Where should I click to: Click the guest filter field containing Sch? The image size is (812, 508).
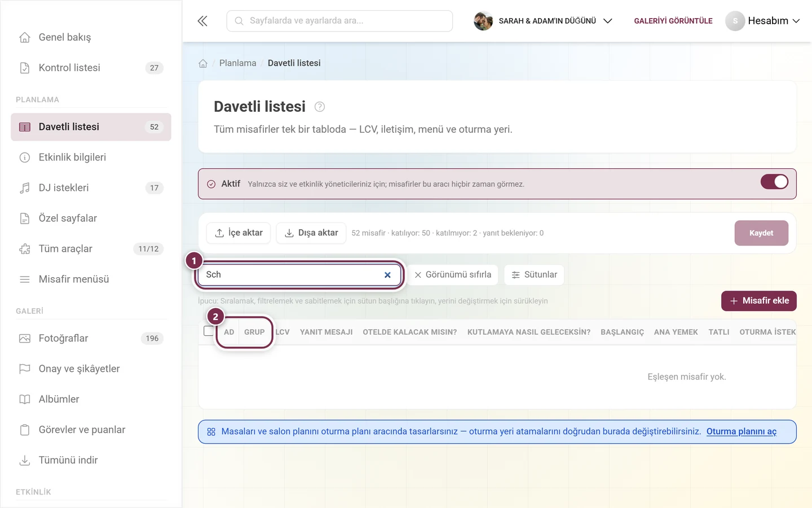click(299, 275)
